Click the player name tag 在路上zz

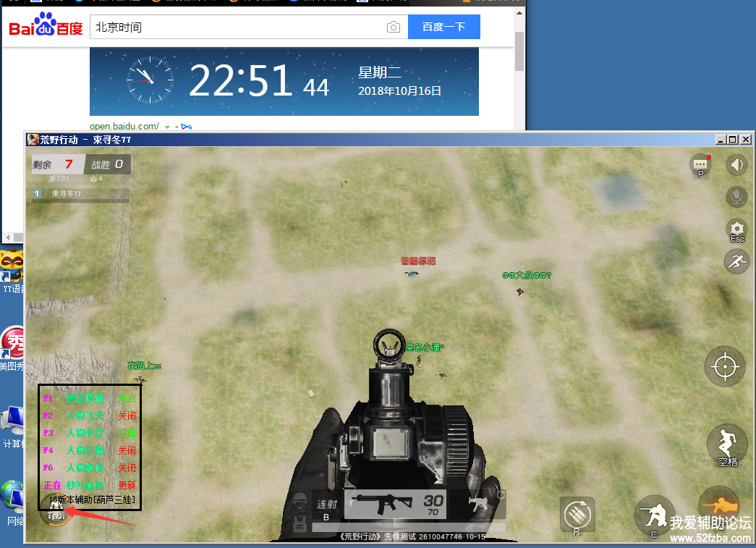click(145, 366)
